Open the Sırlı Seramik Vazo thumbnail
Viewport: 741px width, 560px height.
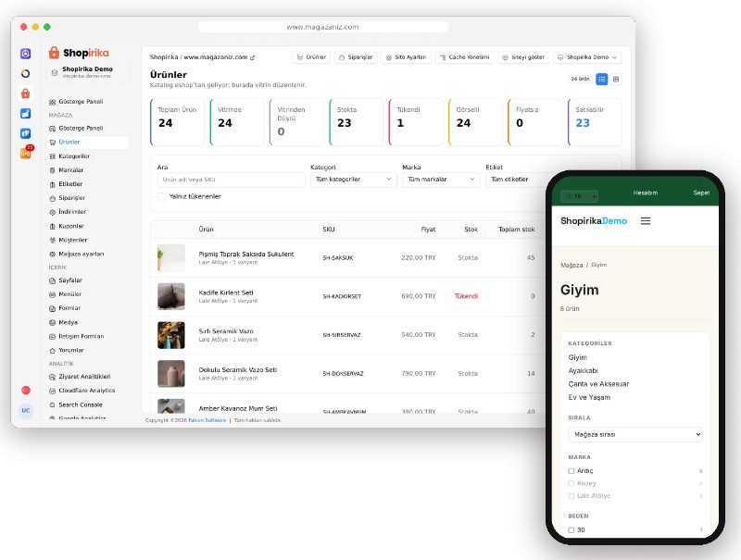pos(171,335)
